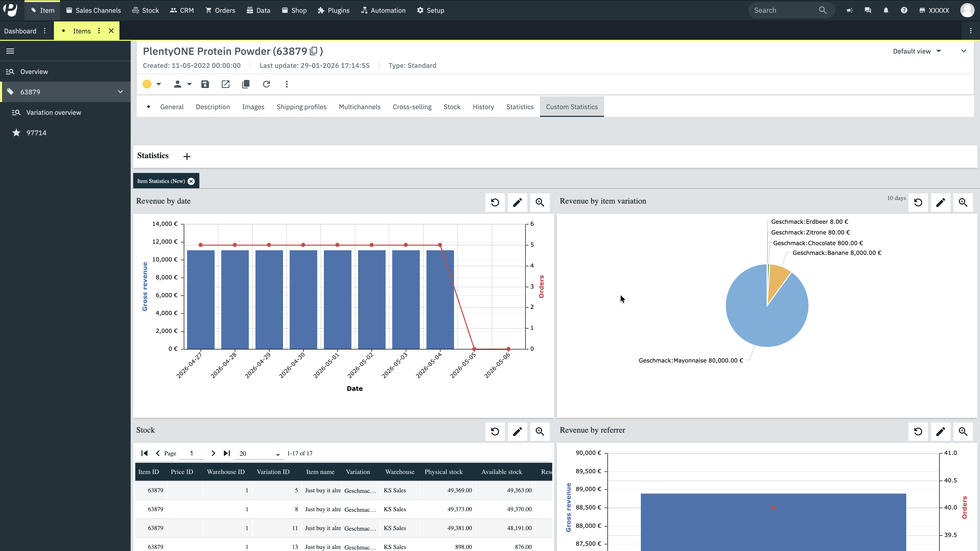Copy the item ID 63879

[x=314, y=51]
